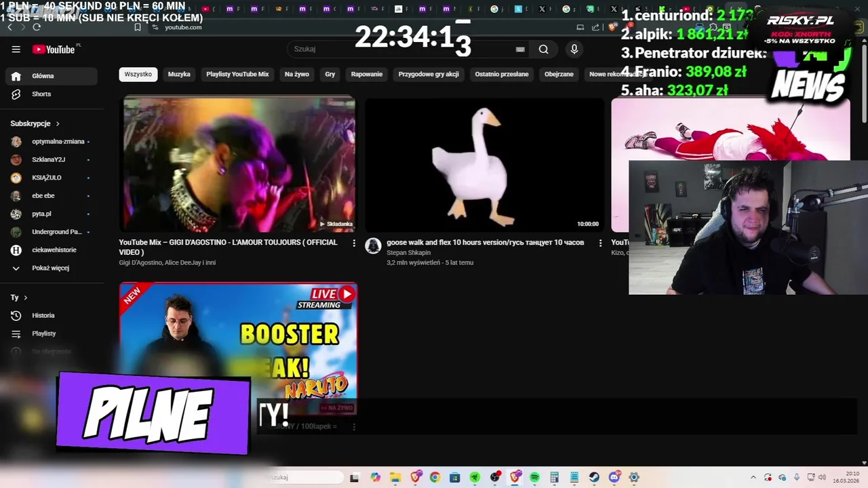Expand Pokaż więcej in subscriptions

pyautogui.click(x=52, y=268)
